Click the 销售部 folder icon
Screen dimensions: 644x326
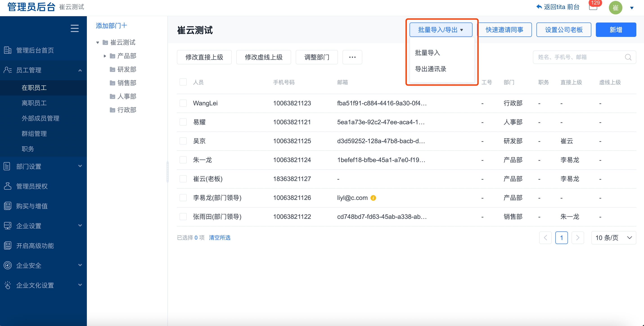click(113, 83)
